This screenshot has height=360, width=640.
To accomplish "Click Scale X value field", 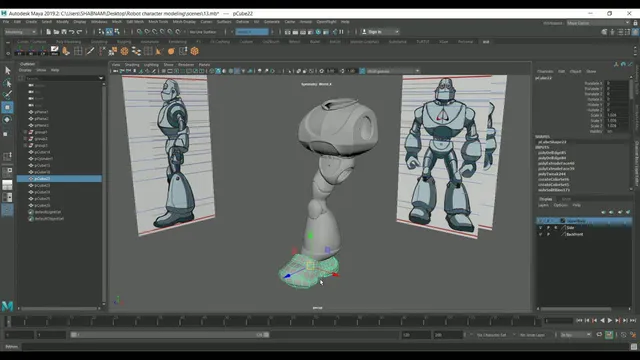I will [616, 115].
